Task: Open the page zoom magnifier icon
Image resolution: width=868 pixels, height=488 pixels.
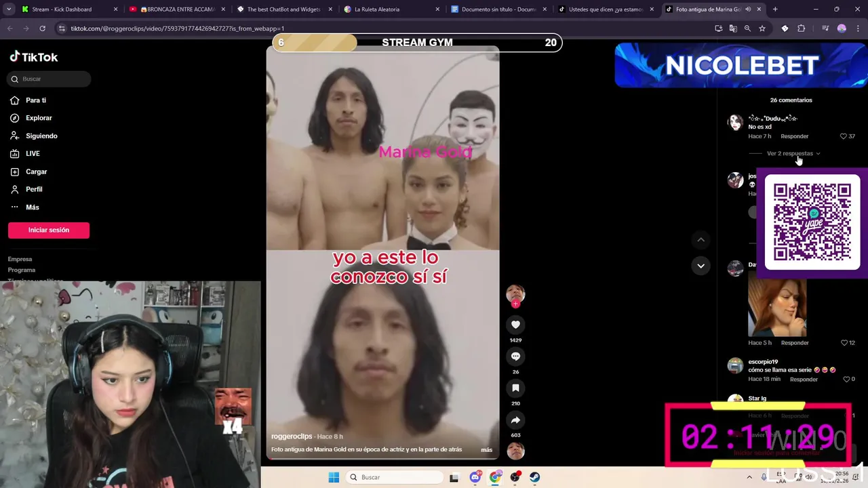Action: coord(747,28)
